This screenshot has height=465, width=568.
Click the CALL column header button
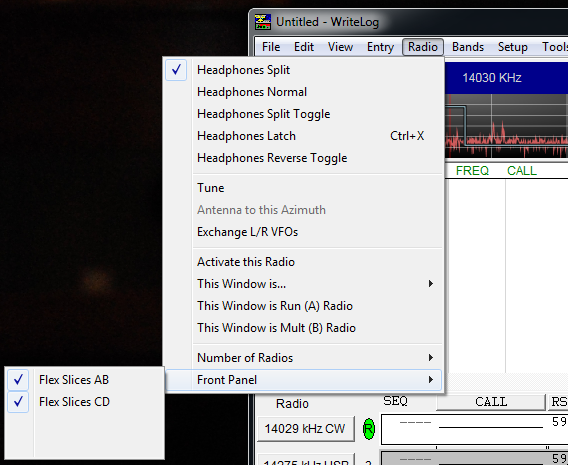pyautogui.click(x=491, y=402)
